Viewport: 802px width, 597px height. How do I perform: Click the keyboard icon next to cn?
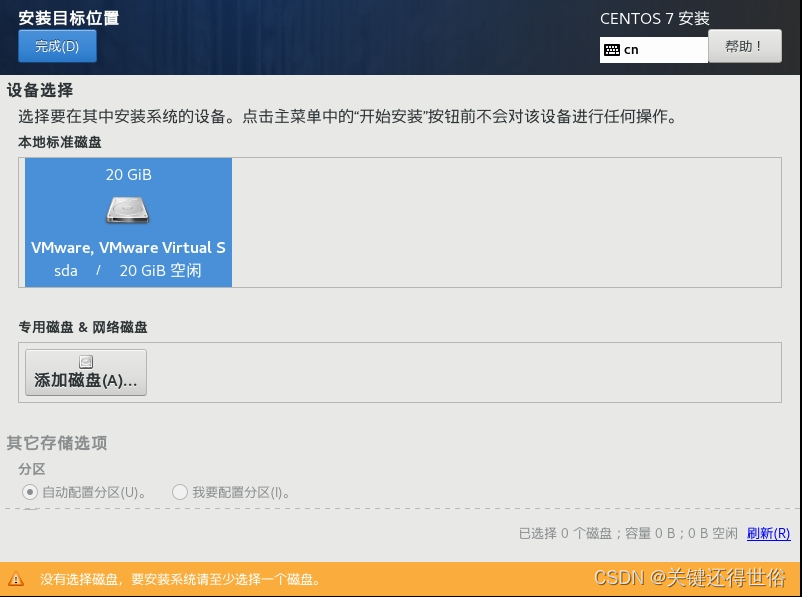[x=612, y=50]
